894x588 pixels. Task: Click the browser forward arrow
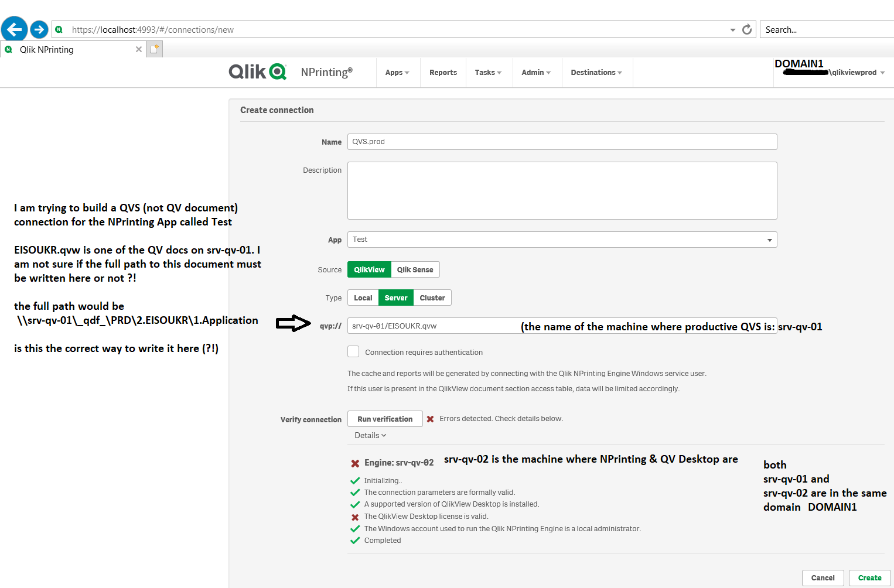(x=39, y=29)
